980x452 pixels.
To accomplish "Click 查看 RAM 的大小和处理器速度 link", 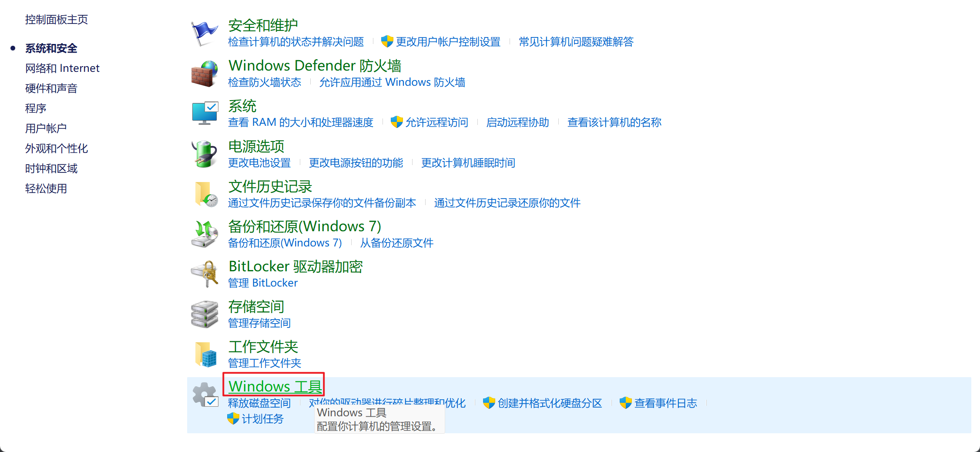I will pos(301,122).
